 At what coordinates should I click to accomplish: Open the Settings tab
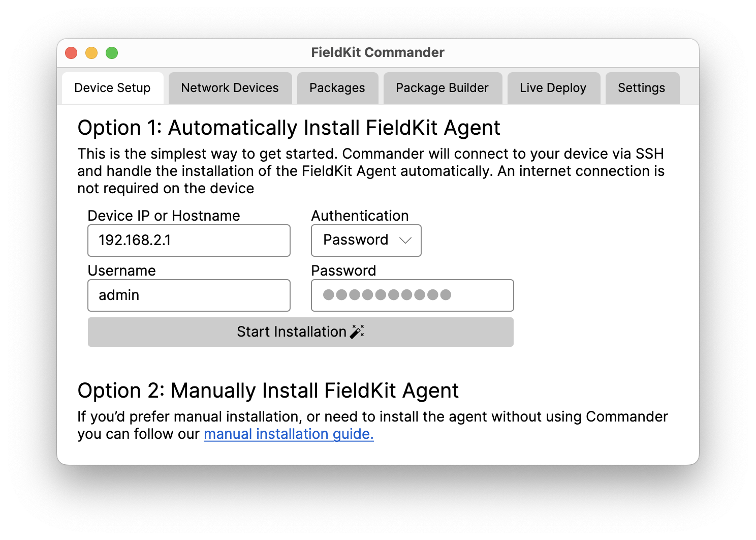[641, 88]
